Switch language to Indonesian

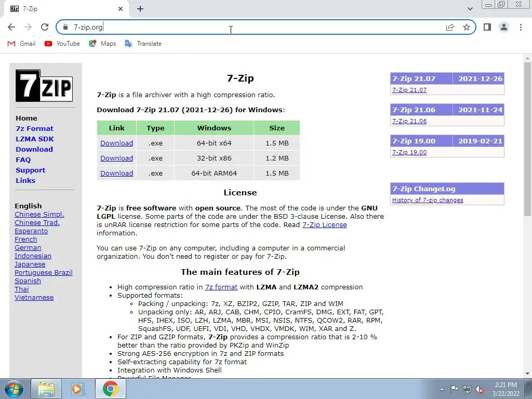click(33, 256)
